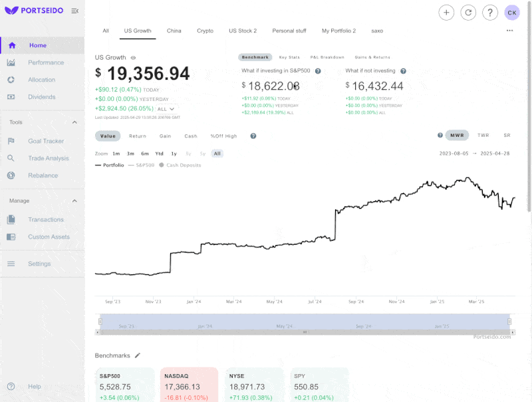
Task: Open the Trade Analysis tool
Action: tap(49, 158)
